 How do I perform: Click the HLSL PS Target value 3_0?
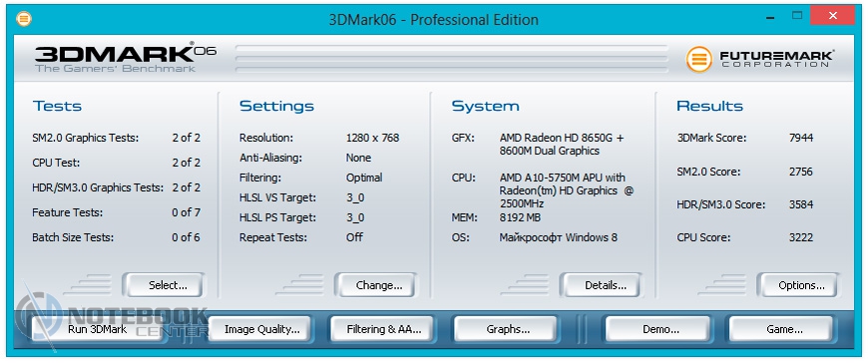(355, 217)
